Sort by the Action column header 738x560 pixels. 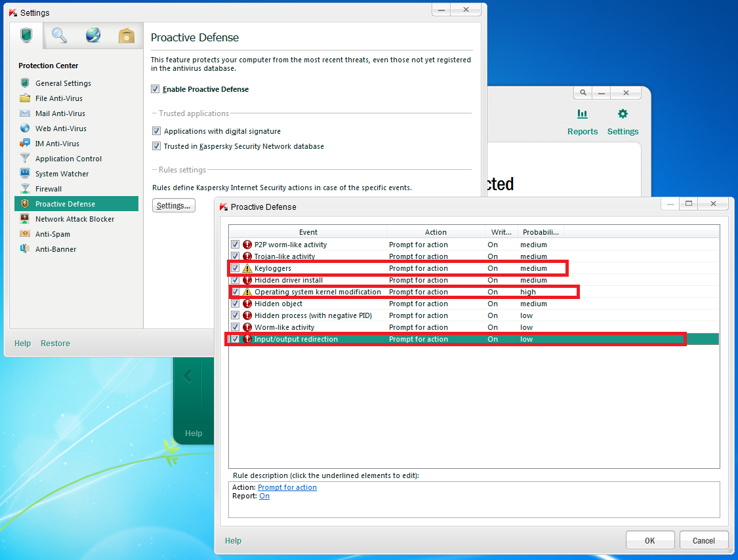[436, 232]
